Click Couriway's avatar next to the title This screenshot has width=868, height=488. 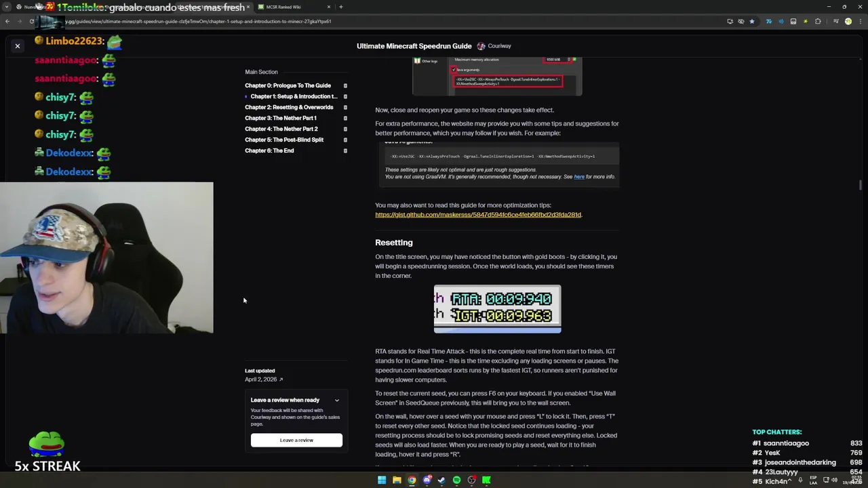[481, 46]
